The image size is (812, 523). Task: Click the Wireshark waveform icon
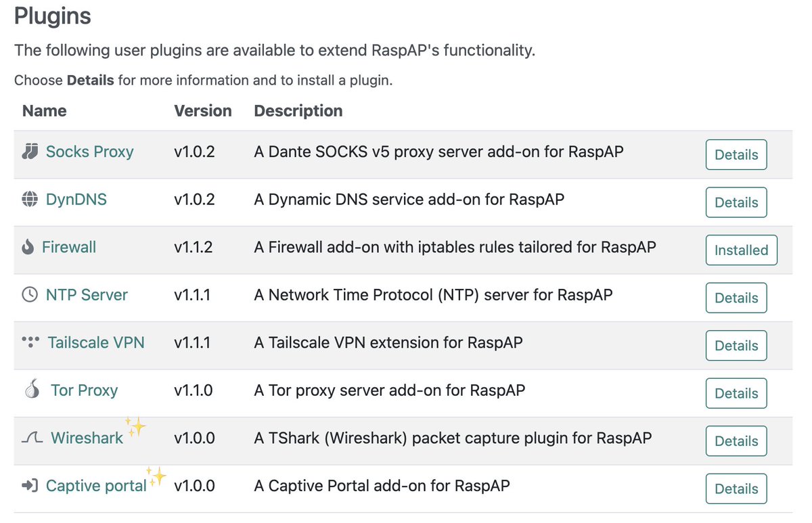point(32,438)
